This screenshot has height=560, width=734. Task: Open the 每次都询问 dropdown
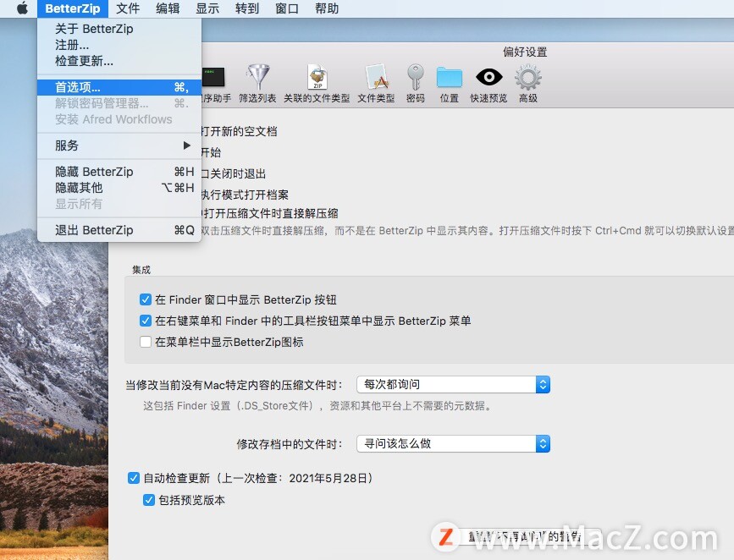tap(453, 385)
